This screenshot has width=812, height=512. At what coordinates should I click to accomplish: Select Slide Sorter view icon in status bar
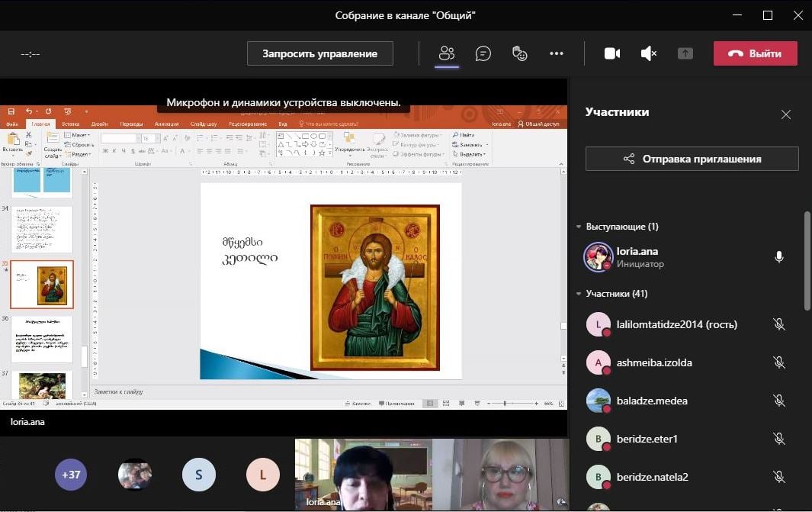(x=446, y=403)
